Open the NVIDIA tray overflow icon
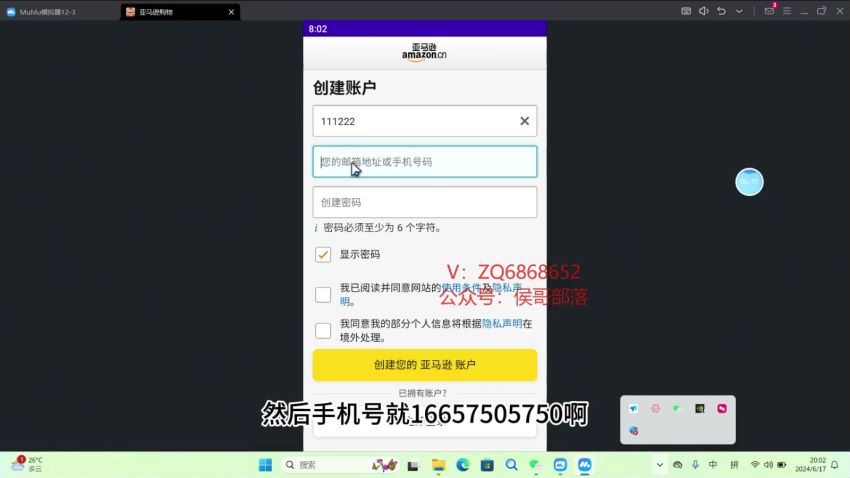850x478 pixels. [700, 409]
